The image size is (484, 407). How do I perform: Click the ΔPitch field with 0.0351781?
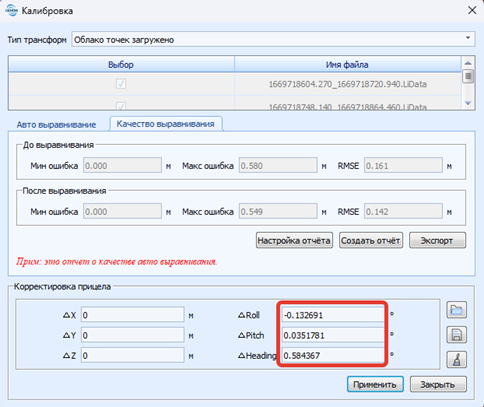[333, 335]
